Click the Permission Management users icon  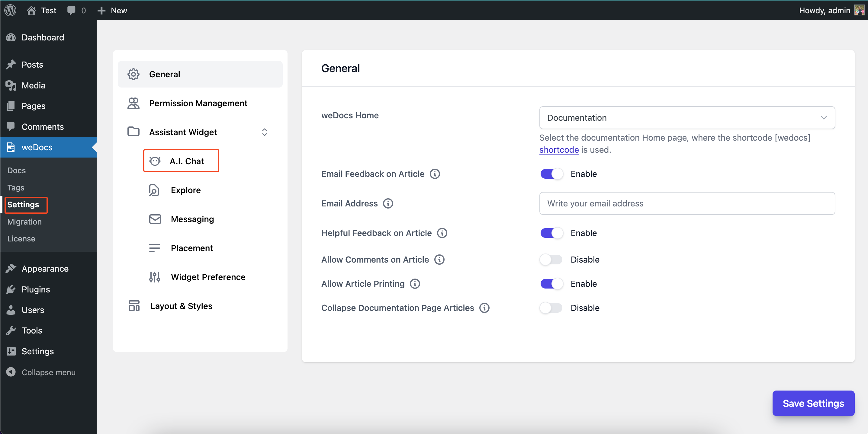tap(133, 103)
